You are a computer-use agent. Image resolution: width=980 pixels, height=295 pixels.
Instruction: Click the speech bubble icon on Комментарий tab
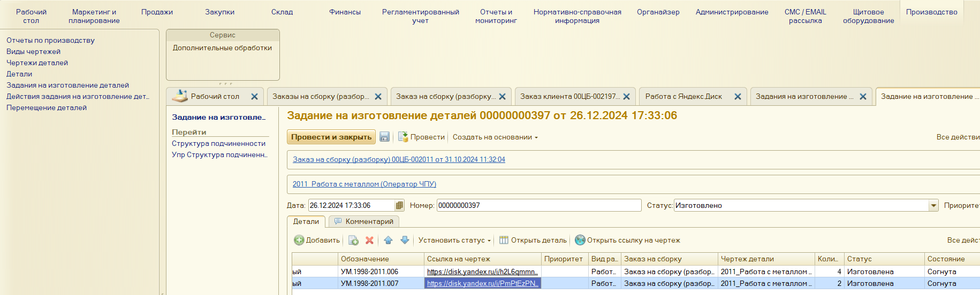pyautogui.click(x=338, y=221)
